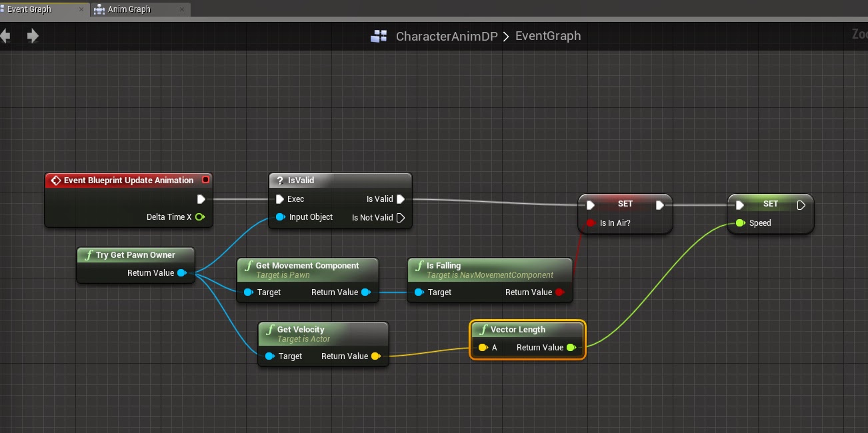Click the question mark icon on IsValid node

[279, 180]
